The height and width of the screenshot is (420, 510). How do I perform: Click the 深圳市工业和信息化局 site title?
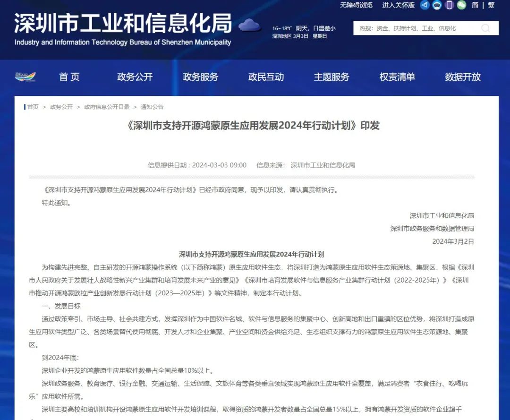[x=123, y=24]
